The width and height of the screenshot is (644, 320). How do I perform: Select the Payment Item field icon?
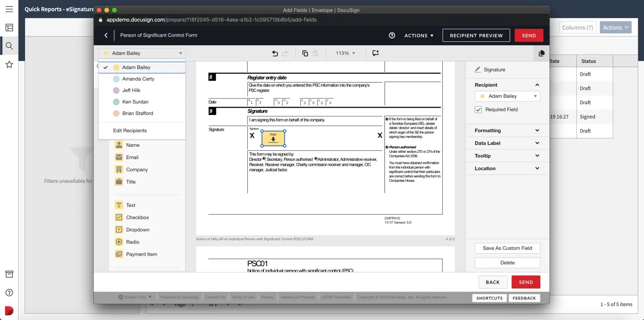(x=119, y=254)
